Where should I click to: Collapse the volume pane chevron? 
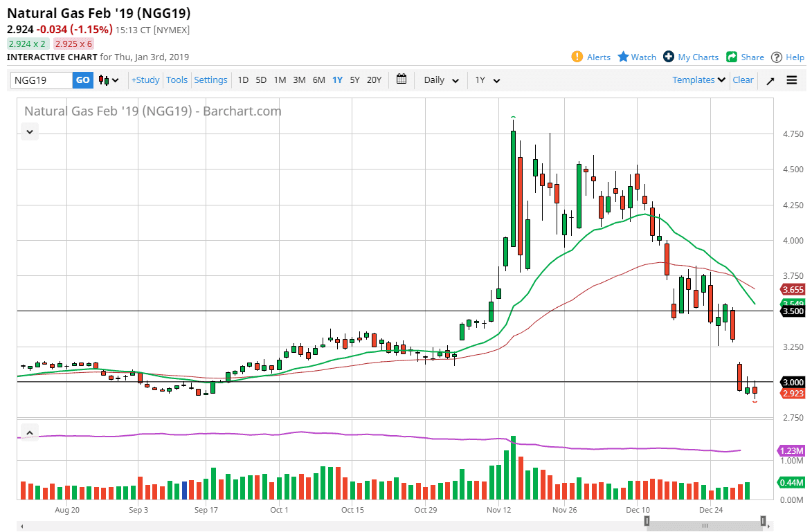(30, 433)
